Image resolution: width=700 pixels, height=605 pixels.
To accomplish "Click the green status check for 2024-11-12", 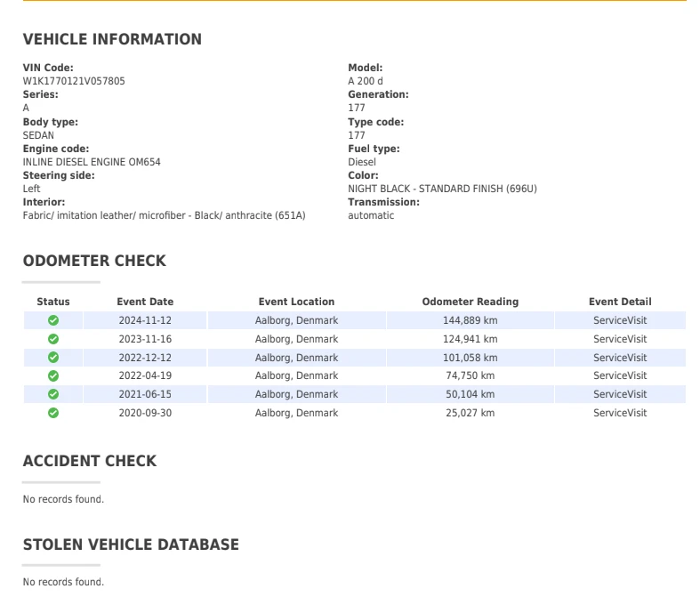I will tap(53, 320).
